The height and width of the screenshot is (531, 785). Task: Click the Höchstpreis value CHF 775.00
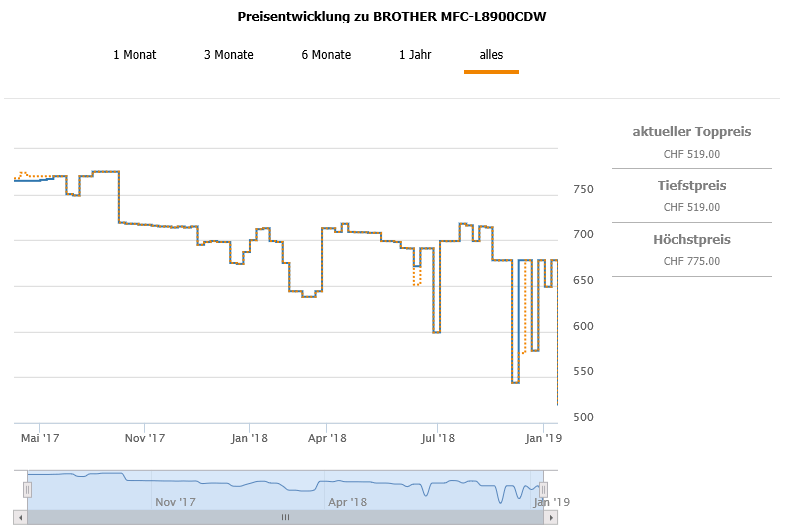coord(692,262)
